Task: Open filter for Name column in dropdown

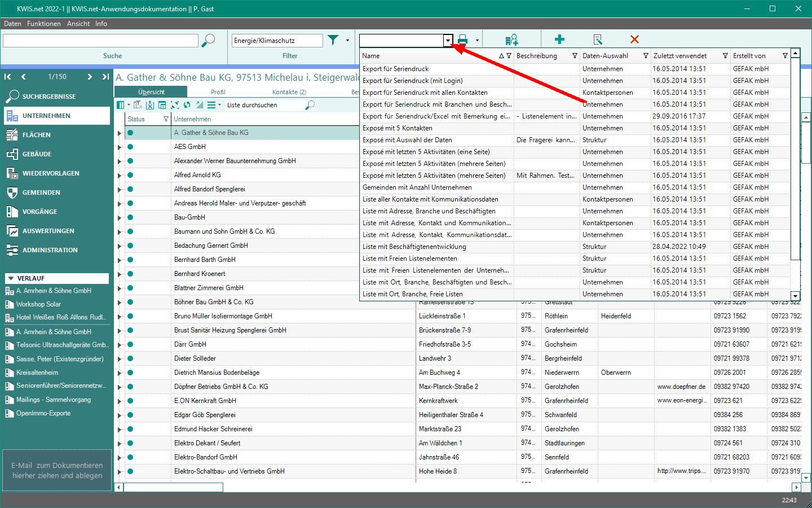Action: (x=509, y=56)
